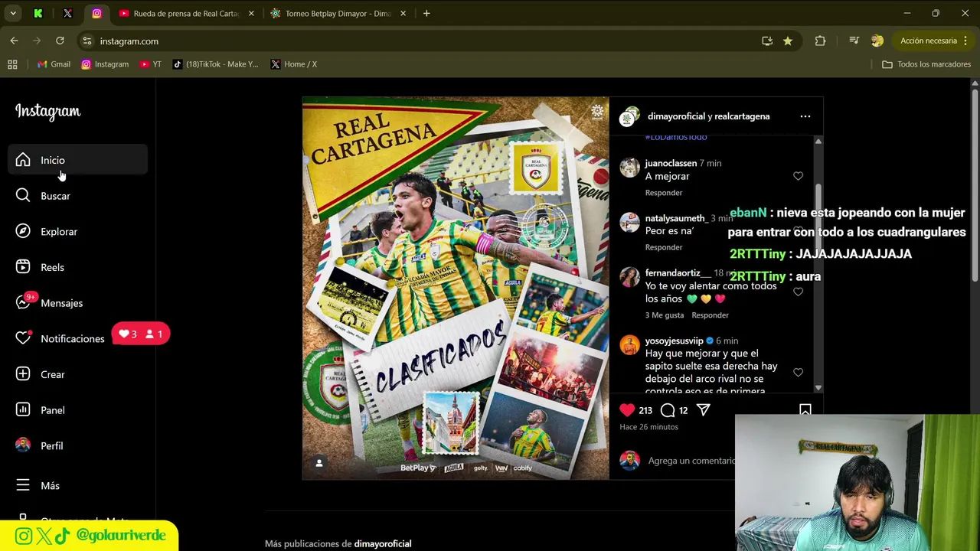980x551 pixels.
Task: Open juanoclassen's profile username
Action: point(671,163)
